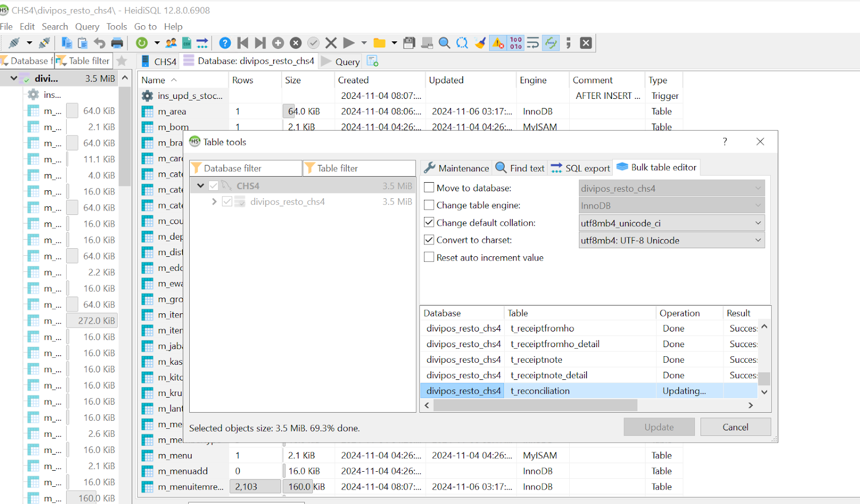Open the utf8mb4_unicode_ci collation dropdown
Image resolution: width=860 pixels, height=504 pixels.
671,223
